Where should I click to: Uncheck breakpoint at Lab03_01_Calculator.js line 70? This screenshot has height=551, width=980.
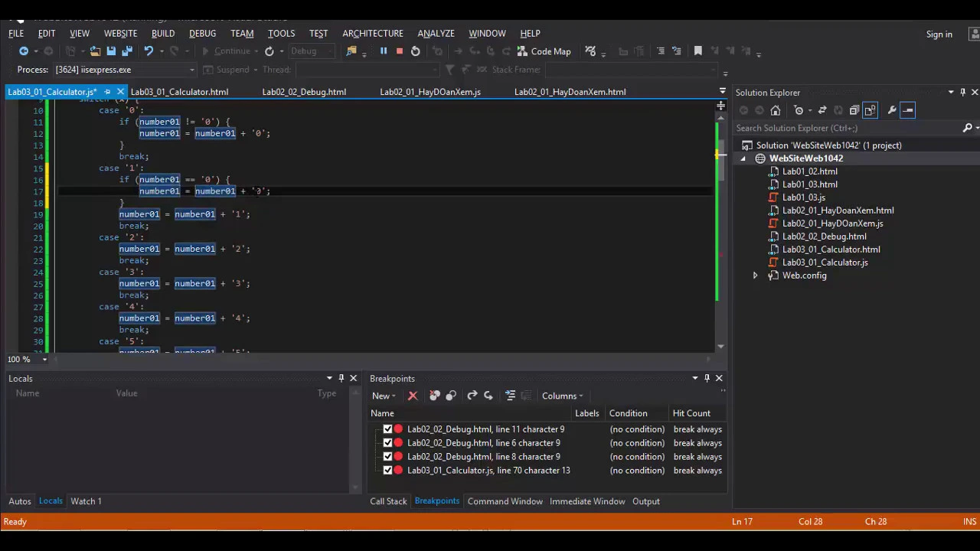coord(387,471)
